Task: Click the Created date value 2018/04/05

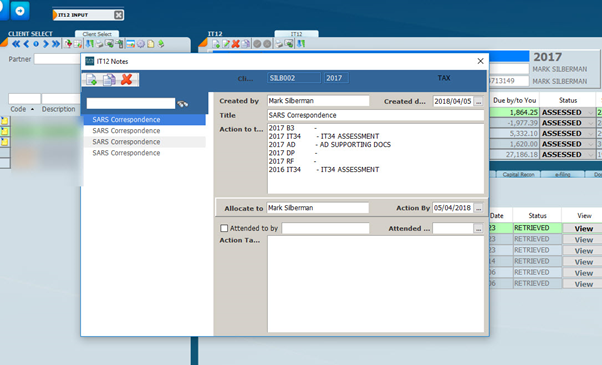Action: (x=453, y=101)
